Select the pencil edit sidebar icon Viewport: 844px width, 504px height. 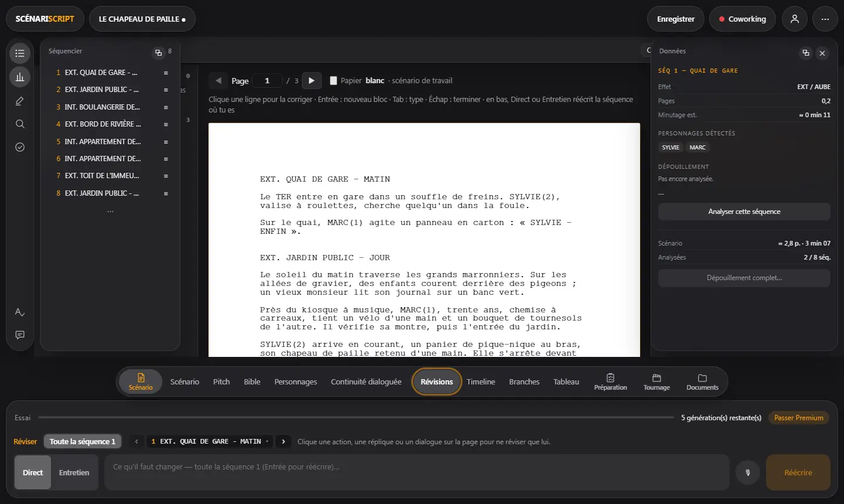pos(20,101)
